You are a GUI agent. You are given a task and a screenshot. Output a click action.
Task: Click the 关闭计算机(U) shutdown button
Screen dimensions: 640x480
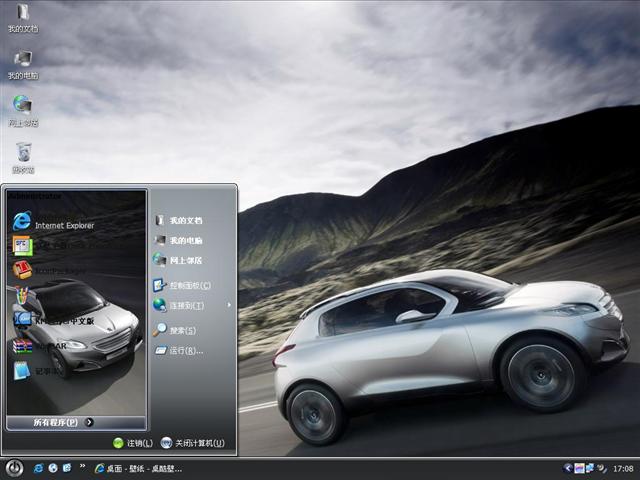tap(193, 443)
